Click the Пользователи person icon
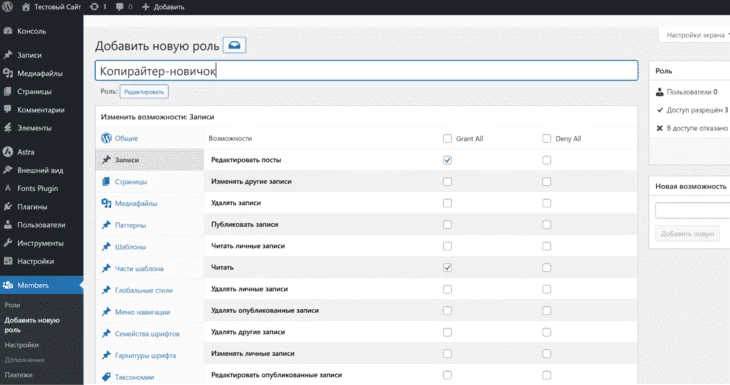 [7, 224]
